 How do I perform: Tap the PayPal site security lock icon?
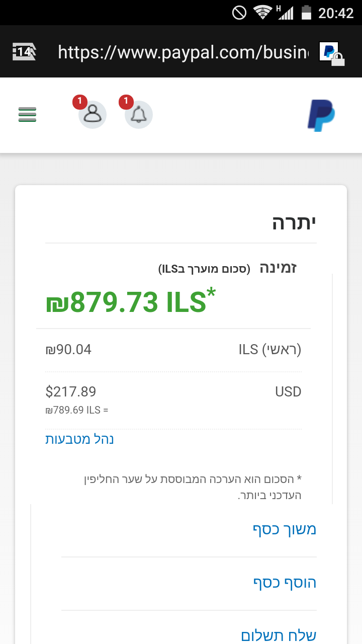332,53
